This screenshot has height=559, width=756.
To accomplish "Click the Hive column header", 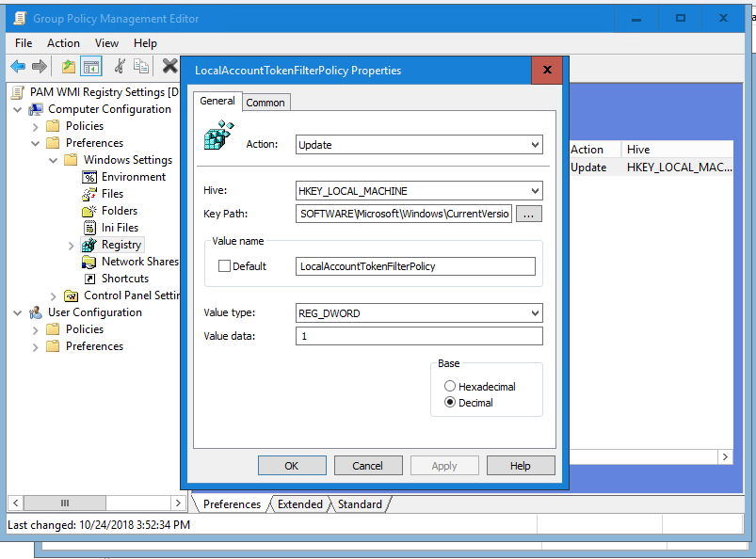I will (x=678, y=150).
